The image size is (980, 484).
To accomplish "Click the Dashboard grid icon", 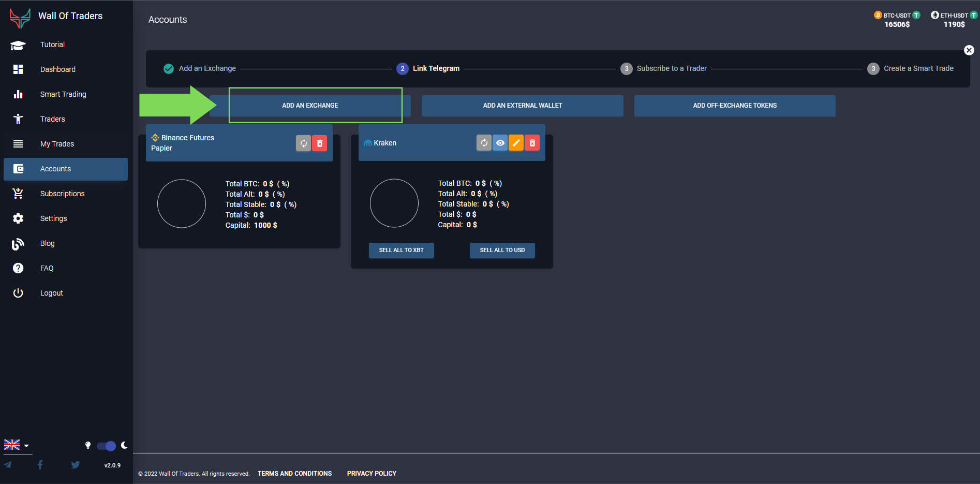I will [x=18, y=69].
